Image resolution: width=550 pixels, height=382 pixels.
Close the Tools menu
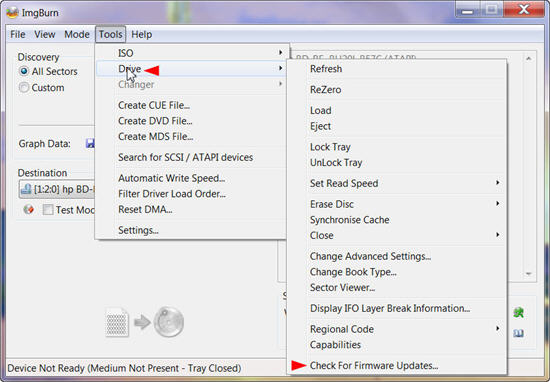110,34
